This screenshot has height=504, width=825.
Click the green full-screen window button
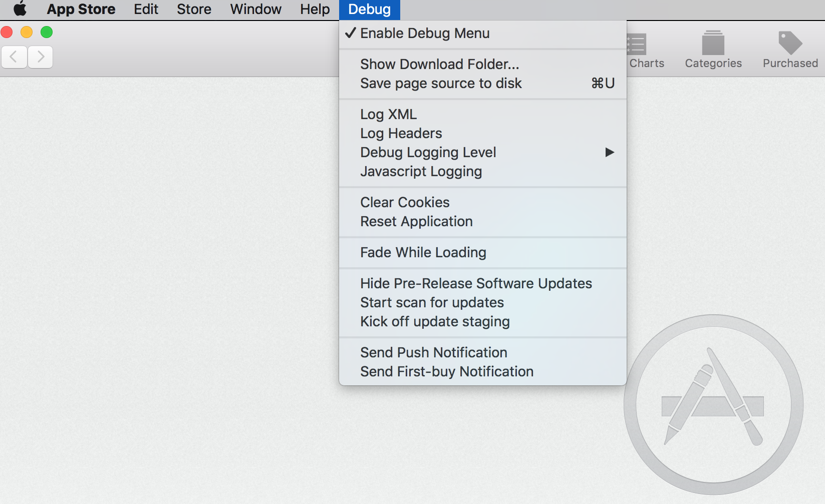tap(47, 32)
